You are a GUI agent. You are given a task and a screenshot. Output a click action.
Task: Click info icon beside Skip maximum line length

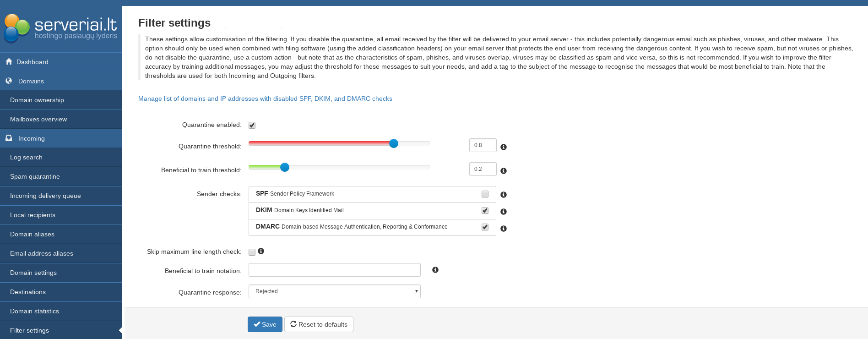pos(261,251)
